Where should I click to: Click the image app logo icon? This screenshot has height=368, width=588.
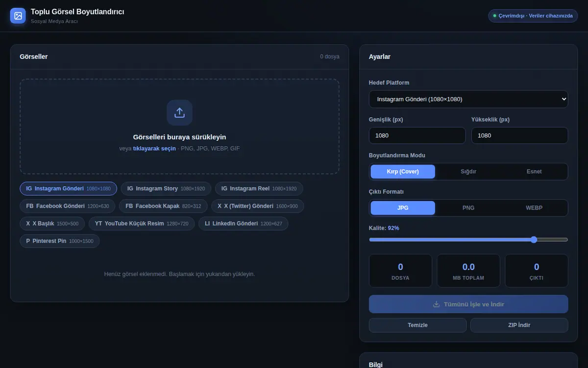pyautogui.click(x=18, y=16)
